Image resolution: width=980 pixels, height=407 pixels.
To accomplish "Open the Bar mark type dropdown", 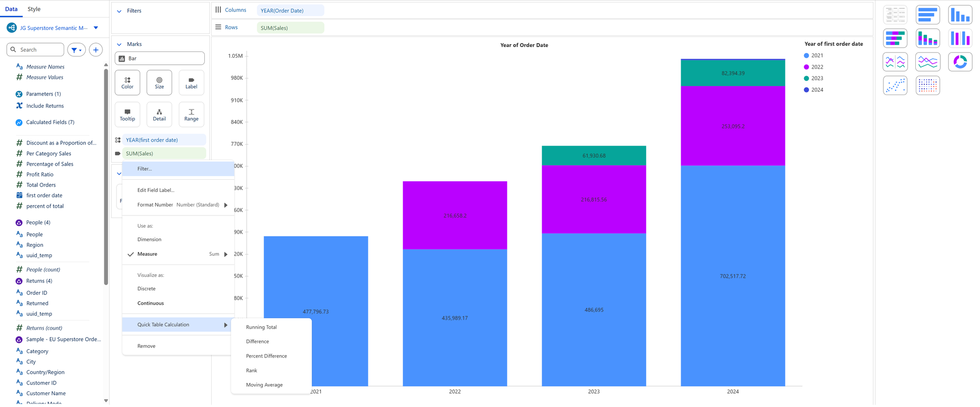I will pos(160,58).
